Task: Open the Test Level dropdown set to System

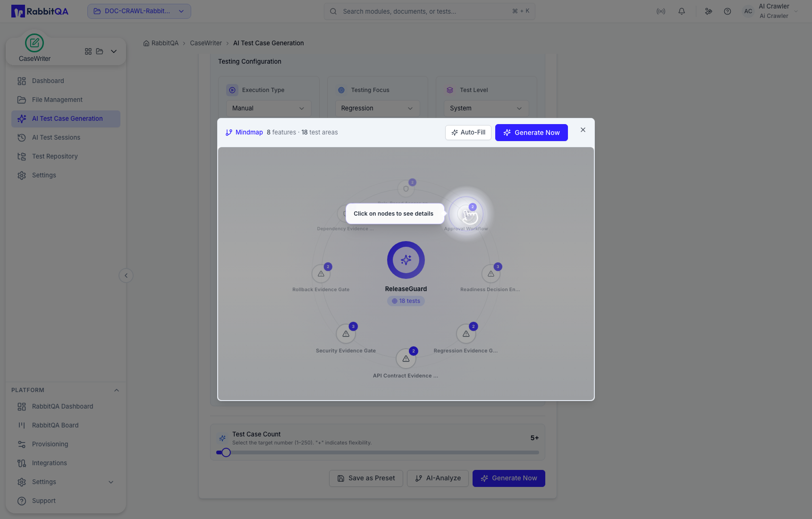Action: coord(486,109)
